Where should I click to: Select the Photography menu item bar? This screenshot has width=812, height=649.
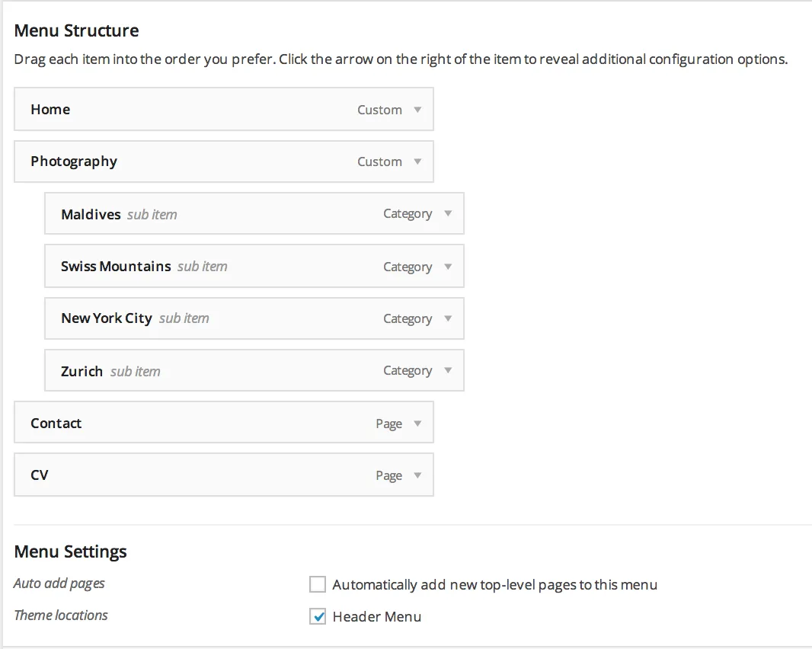(x=224, y=161)
